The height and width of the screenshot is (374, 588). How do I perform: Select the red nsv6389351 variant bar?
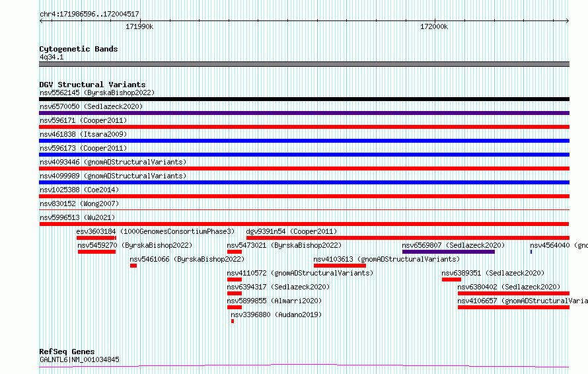click(451, 280)
